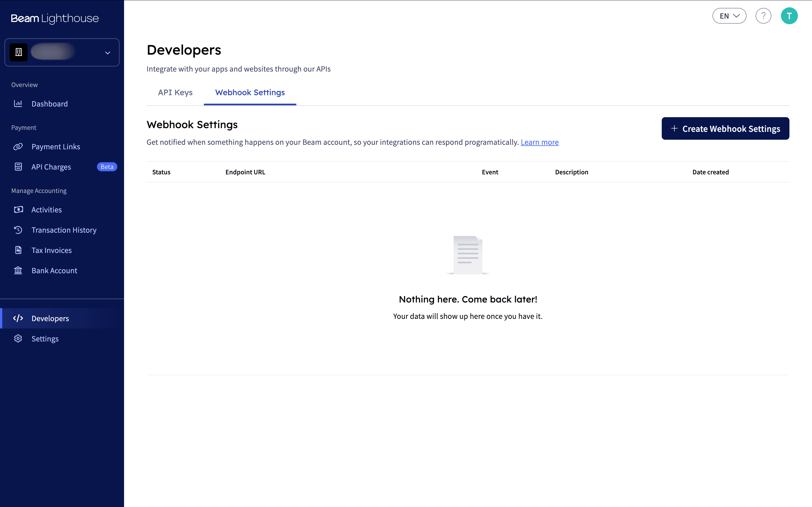Open the Learn more link
The width and height of the screenshot is (812, 507).
(540, 142)
